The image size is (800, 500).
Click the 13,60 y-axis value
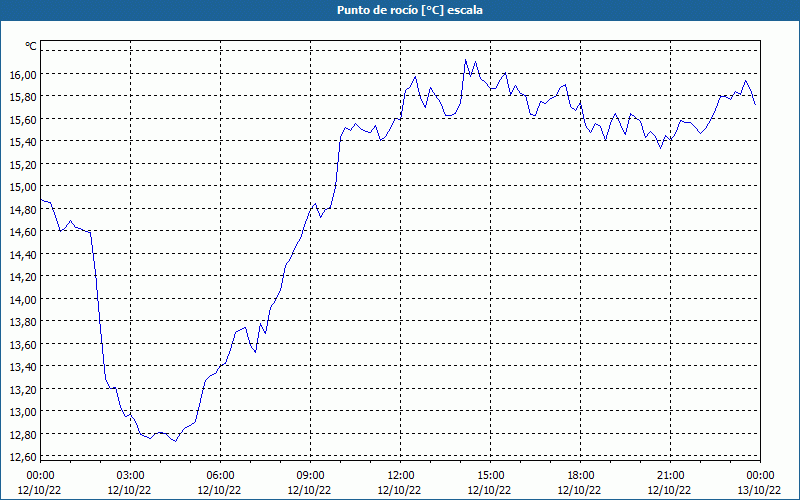(x=23, y=344)
